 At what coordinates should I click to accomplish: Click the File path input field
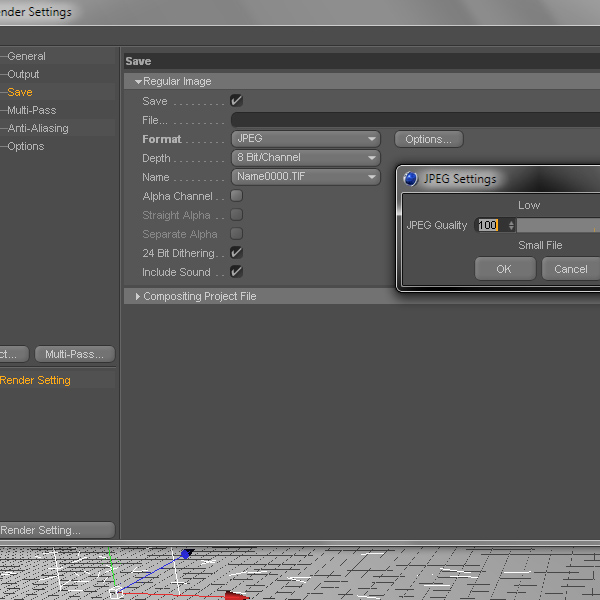coord(415,120)
